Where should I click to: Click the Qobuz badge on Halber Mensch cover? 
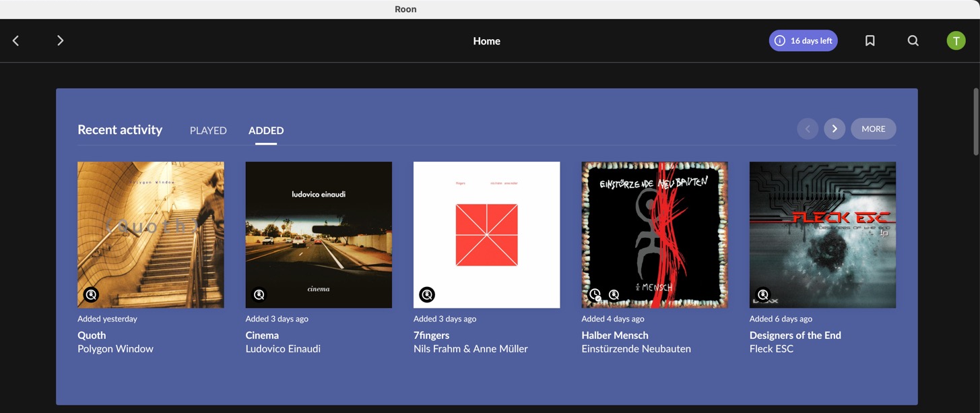(x=614, y=294)
